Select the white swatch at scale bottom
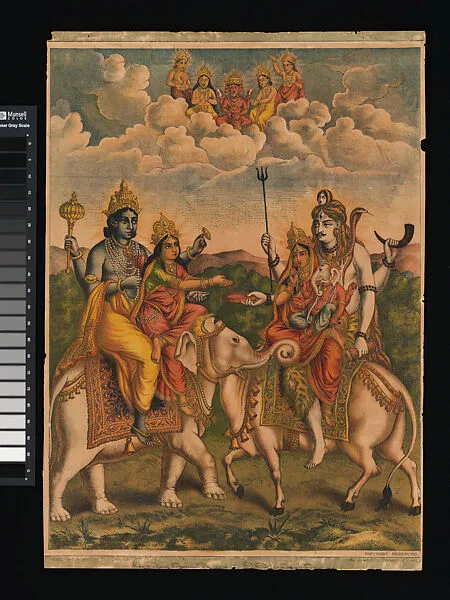450x600 pixels. [13, 454]
